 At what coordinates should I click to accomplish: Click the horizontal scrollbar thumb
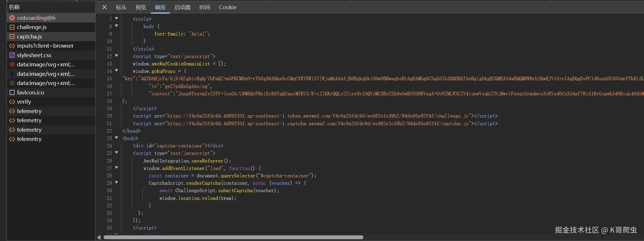tap(233, 237)
